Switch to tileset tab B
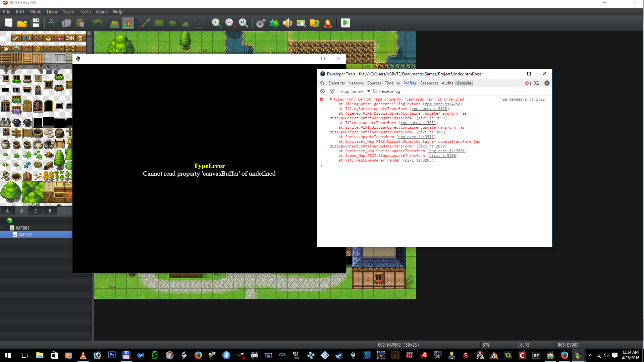The image size is (644, 362). 22,211
